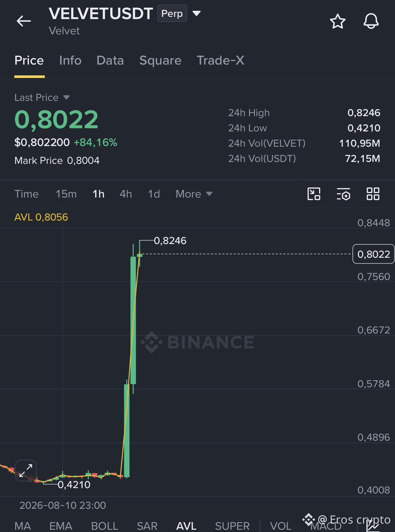
Task: Select the 1d interval
Action: (154, 194)
